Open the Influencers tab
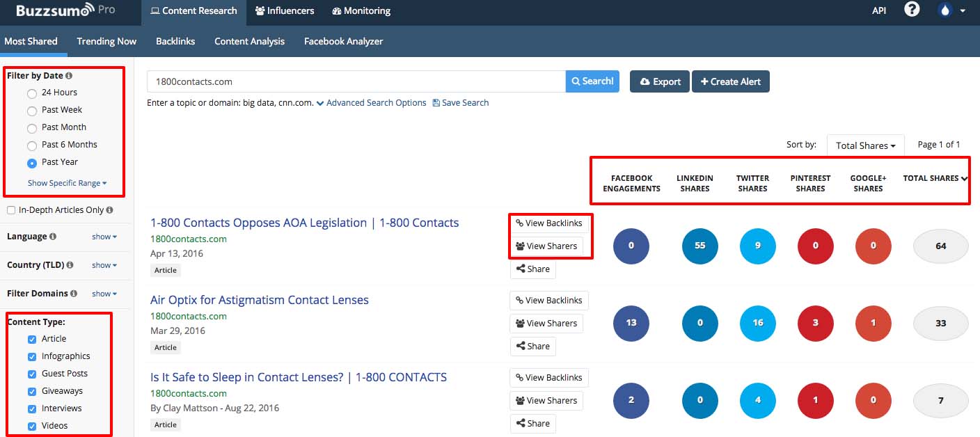980x437 pixels. click(285, 11)
